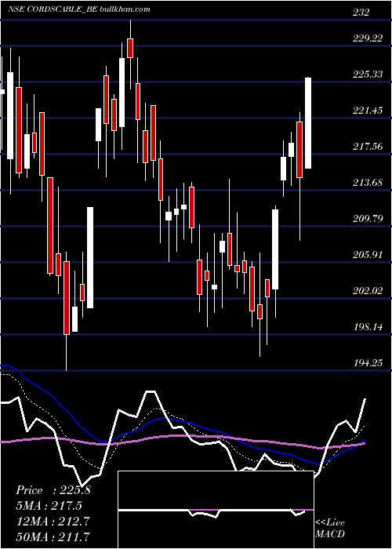392x549 pixels.
Task: Select the 205.91 price axis label
Action: pyautogui.click(x=368, y=255)
